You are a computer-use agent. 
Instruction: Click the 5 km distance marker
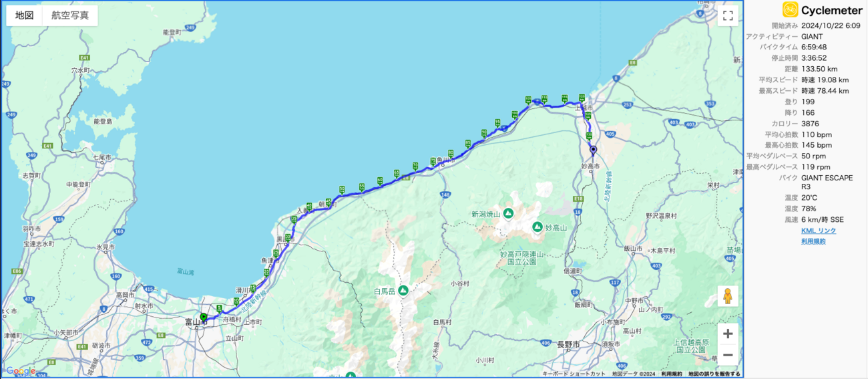pos(219,308)
